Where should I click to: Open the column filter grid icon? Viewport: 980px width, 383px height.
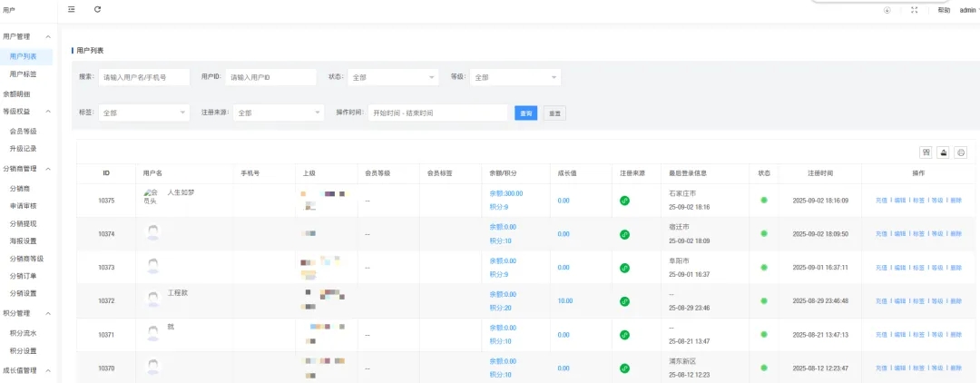(x=926, y=152)
